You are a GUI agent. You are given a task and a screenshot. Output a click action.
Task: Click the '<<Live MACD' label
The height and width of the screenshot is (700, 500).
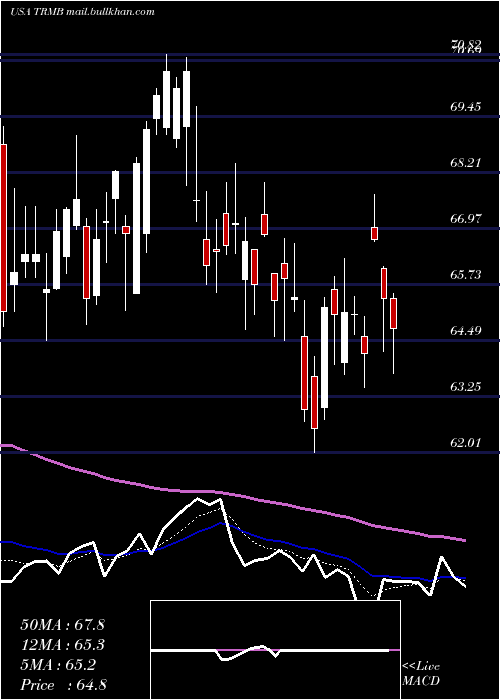point(421,674)
